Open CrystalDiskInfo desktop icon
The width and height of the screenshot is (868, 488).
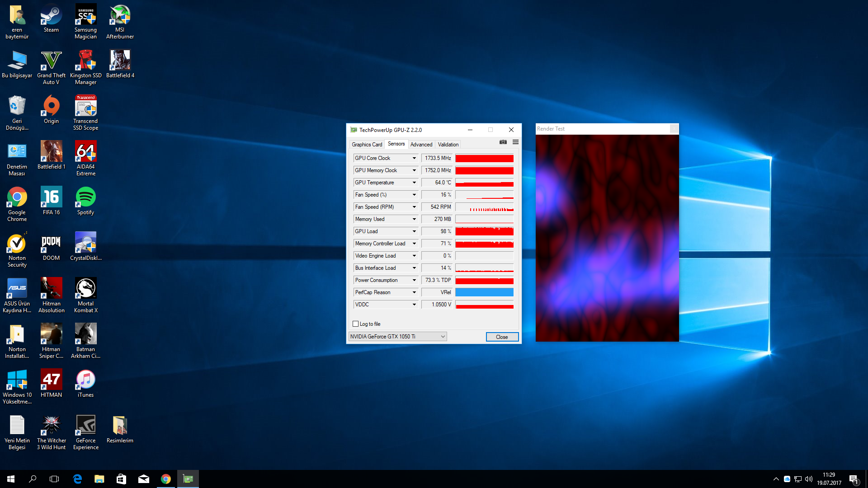tap(85, 247)
